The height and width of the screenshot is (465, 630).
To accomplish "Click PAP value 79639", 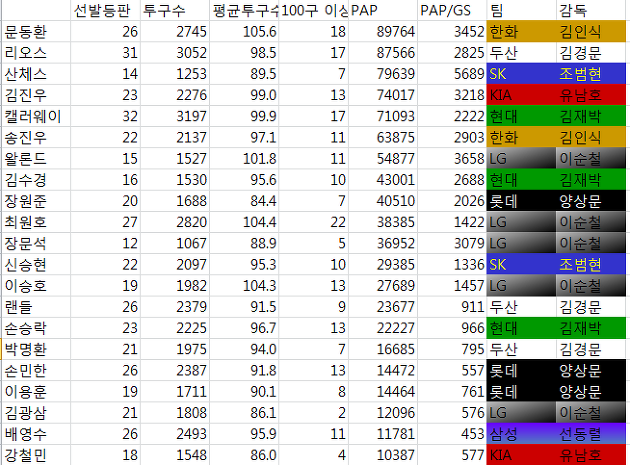I will [383, 74].
